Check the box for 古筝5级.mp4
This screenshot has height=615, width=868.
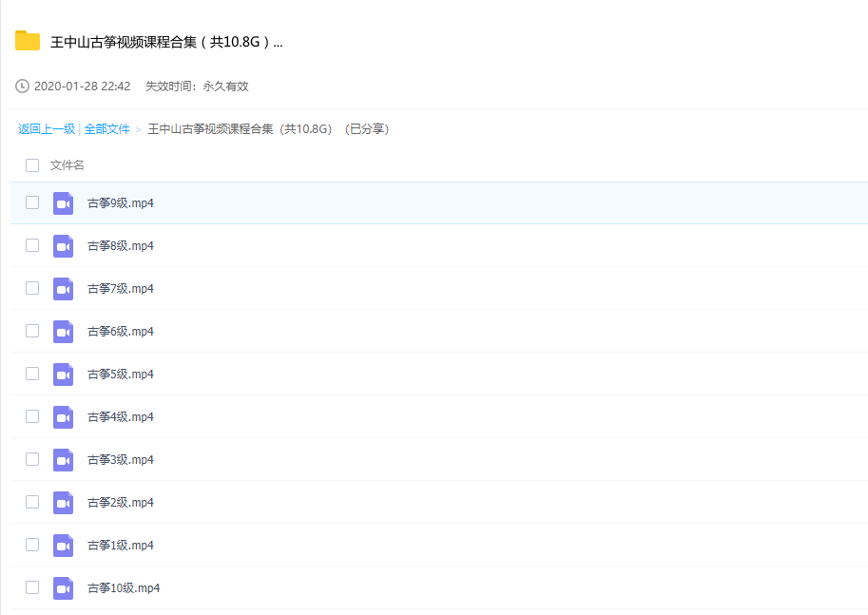(32, 374)
